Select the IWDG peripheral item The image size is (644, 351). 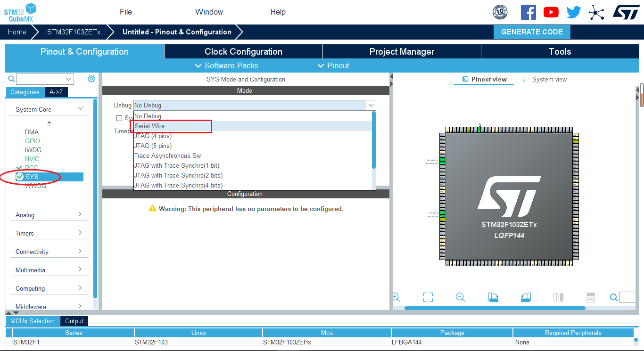[33, 150]
